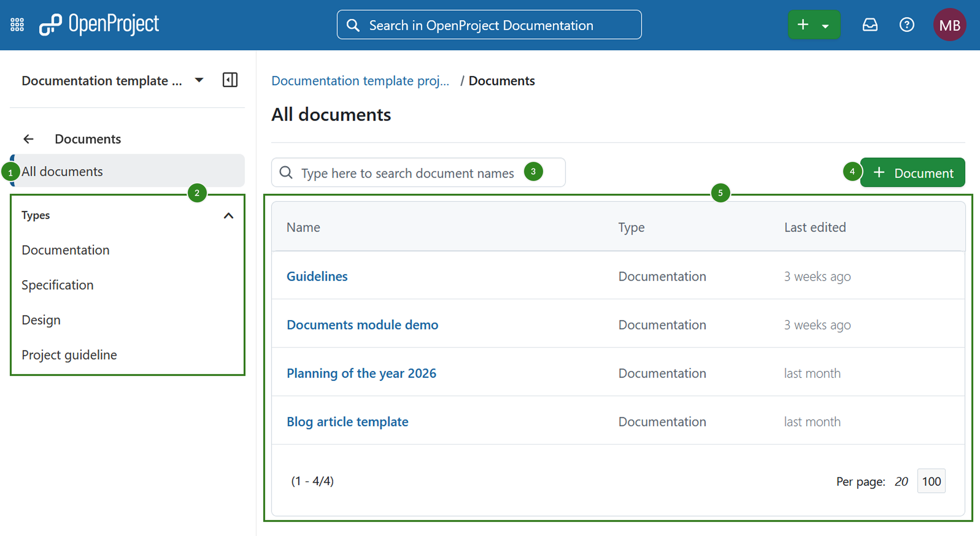Select the Documentation type filter

point(65,250)
